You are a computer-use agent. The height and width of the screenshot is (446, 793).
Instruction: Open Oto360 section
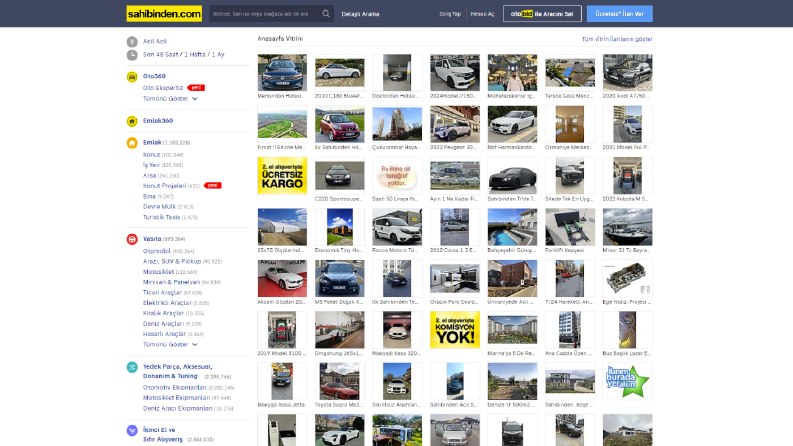[154, 76]
